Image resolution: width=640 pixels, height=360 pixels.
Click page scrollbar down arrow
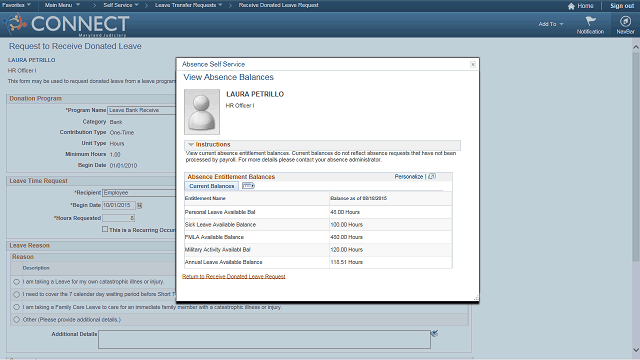click(636, 350)
